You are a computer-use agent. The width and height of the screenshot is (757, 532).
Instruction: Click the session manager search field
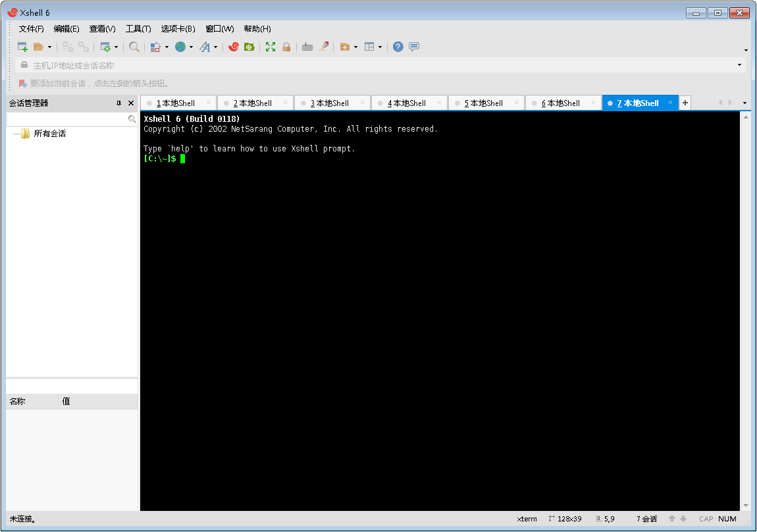(x=68, y=119)
